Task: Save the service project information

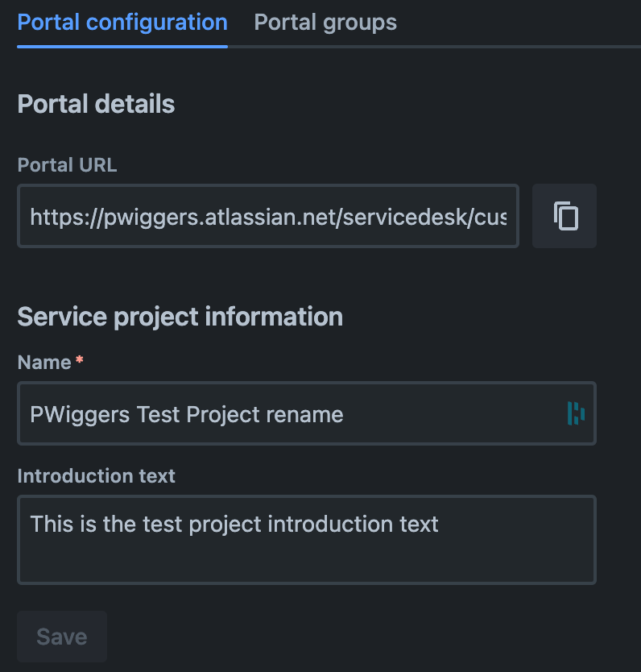Action: 61,636
